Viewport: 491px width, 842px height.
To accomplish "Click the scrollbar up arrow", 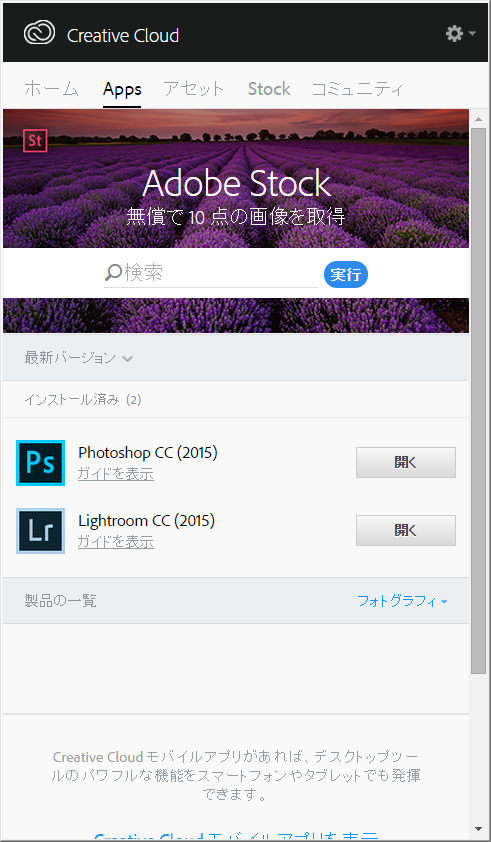I will coord(479,117).
